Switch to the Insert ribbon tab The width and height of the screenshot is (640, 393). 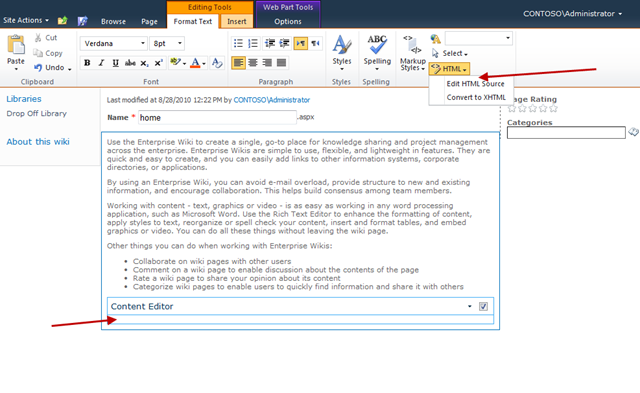coord(237,21)
